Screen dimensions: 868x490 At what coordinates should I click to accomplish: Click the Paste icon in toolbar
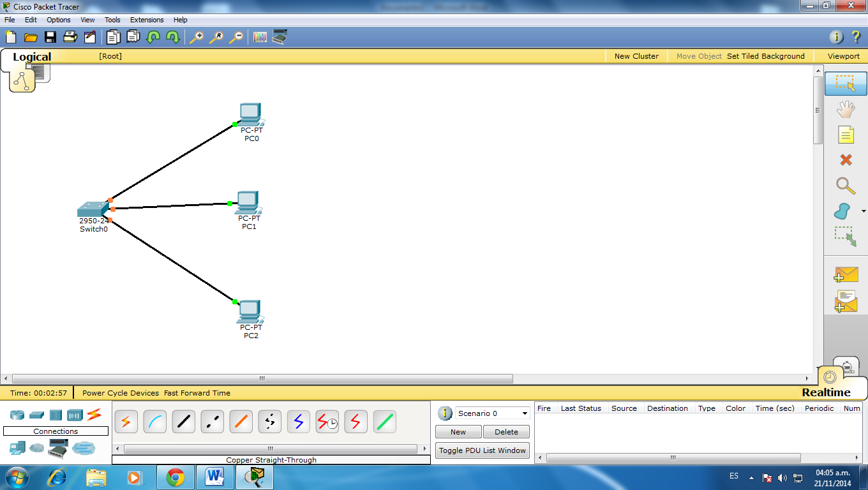pos(133,37)
